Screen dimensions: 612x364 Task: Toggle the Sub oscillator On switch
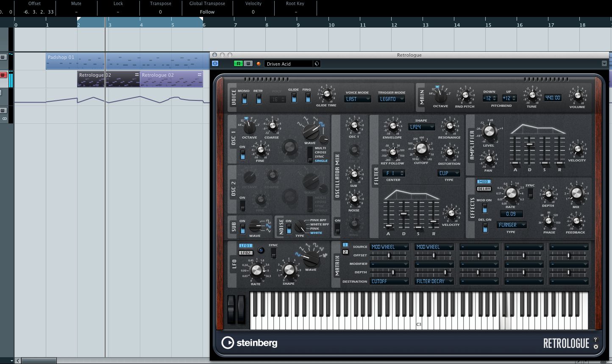tap(242, 229)
